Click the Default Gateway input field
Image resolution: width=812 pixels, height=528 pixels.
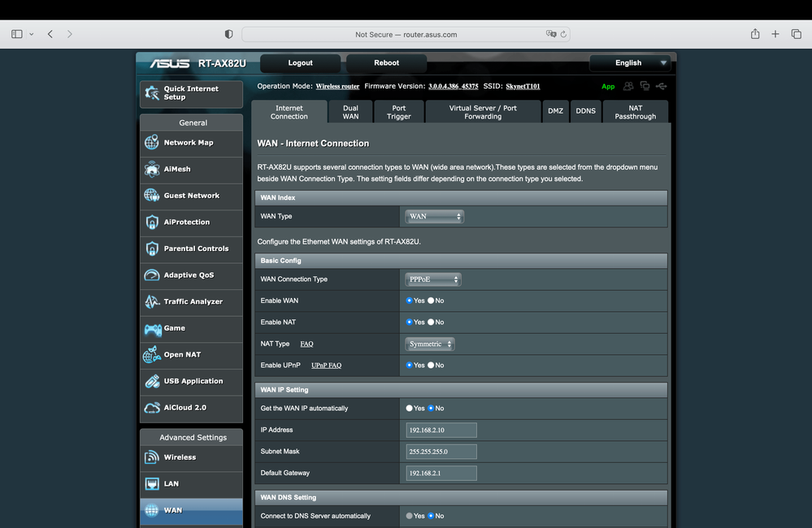pyautogui.click(x=441, y=473)
